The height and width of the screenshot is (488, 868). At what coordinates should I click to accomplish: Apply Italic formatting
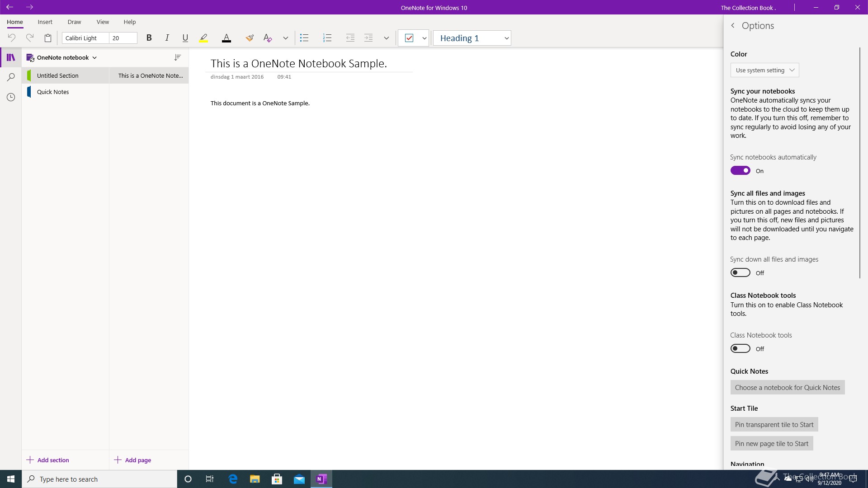pyautogui.click(x=167, y=38)
